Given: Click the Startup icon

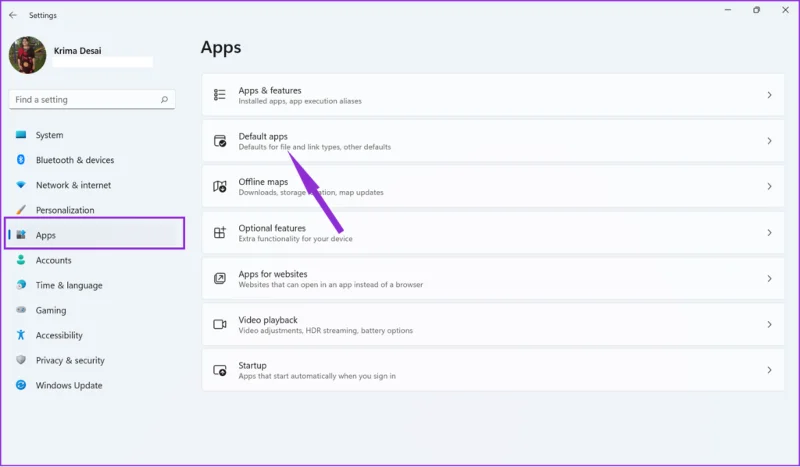Looking at the screenshot, I should 220,370.
